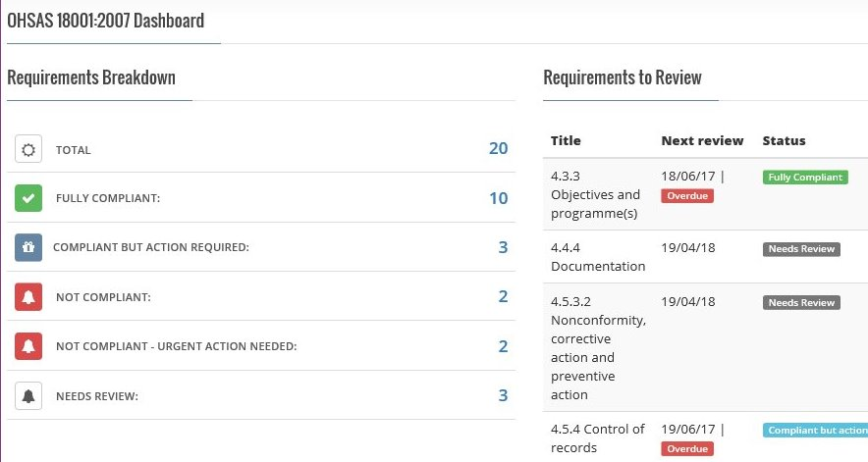Sort by the Next review column header
The height and width of the screenshot is (462, 868).
702,140
